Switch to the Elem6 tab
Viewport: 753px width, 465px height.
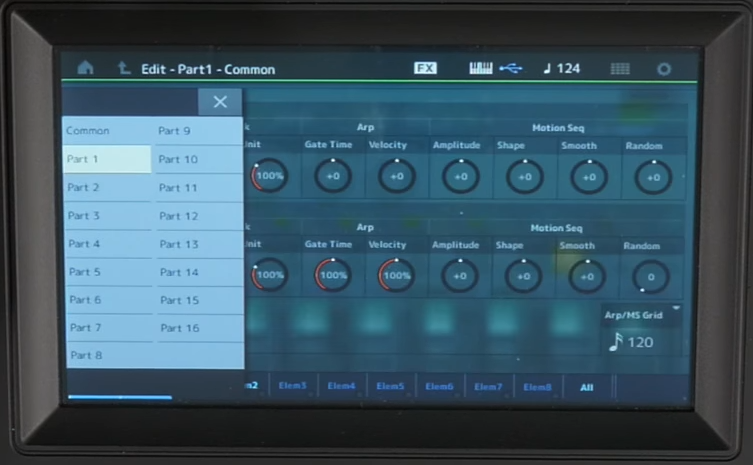point(439,386)
